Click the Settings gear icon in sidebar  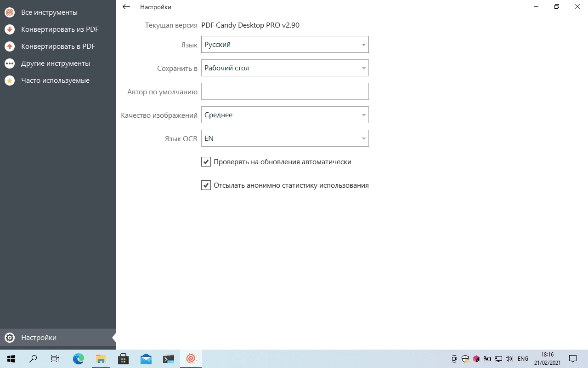point(10,338)
